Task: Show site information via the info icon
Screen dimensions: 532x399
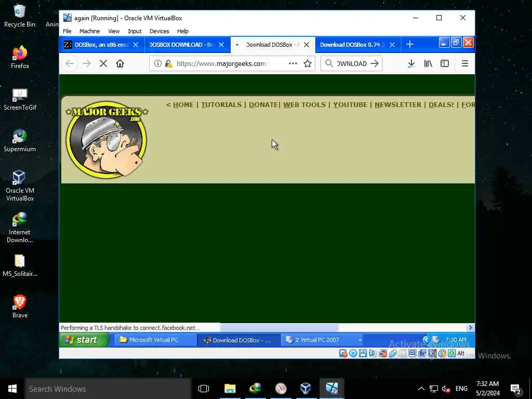Action: coord(158,63)
